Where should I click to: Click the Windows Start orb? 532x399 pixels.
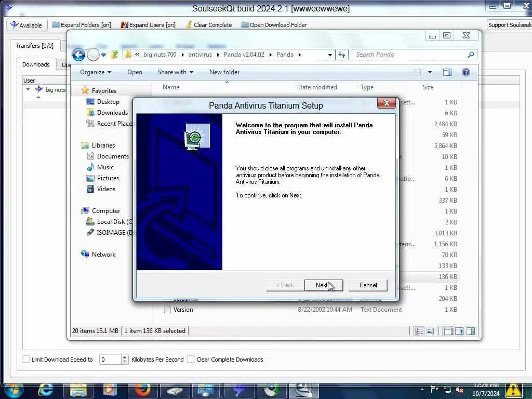(x=14, y=390)
